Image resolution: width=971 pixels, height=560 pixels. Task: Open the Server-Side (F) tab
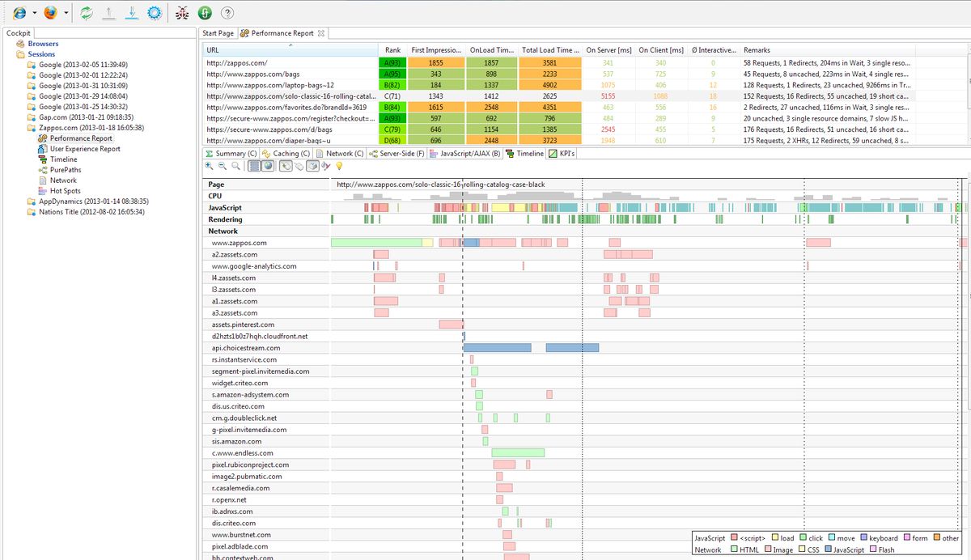pos(396,153)
